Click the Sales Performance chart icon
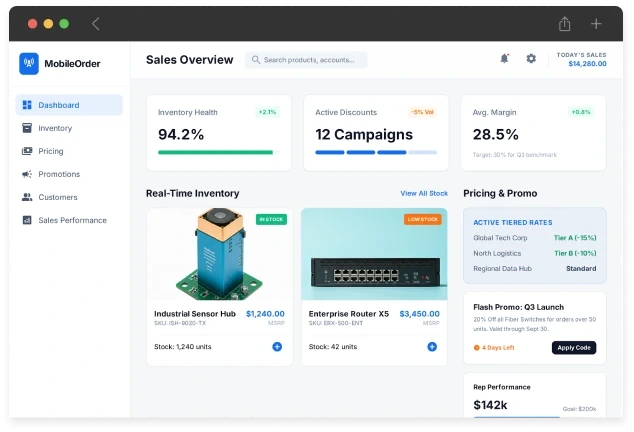634x432 pixels. (27, 220)
